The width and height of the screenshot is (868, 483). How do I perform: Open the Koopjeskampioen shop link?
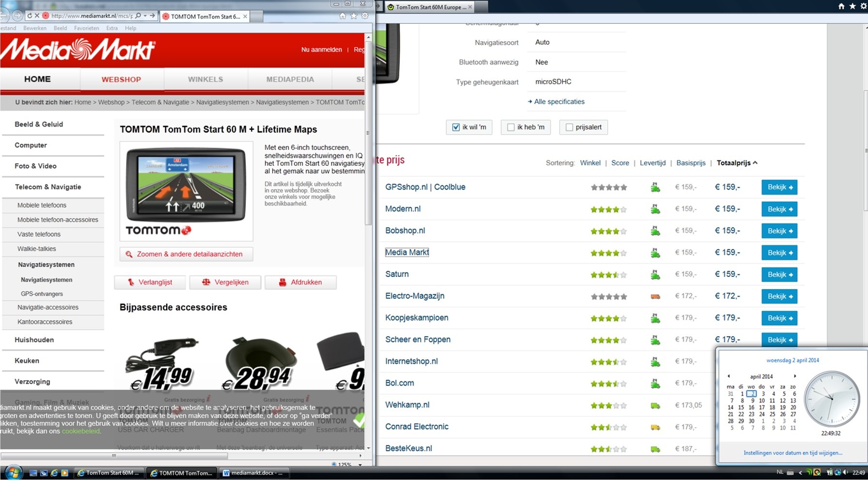(416, 318)
